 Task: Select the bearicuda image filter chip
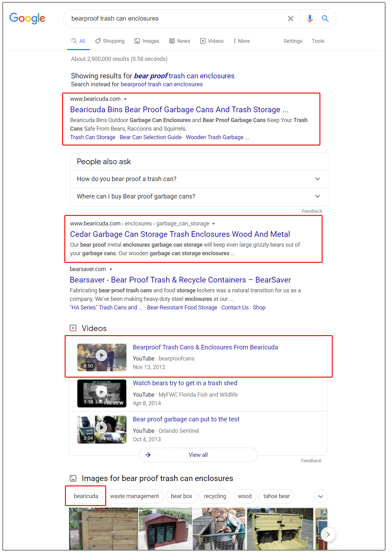click(x=86, y=496)
